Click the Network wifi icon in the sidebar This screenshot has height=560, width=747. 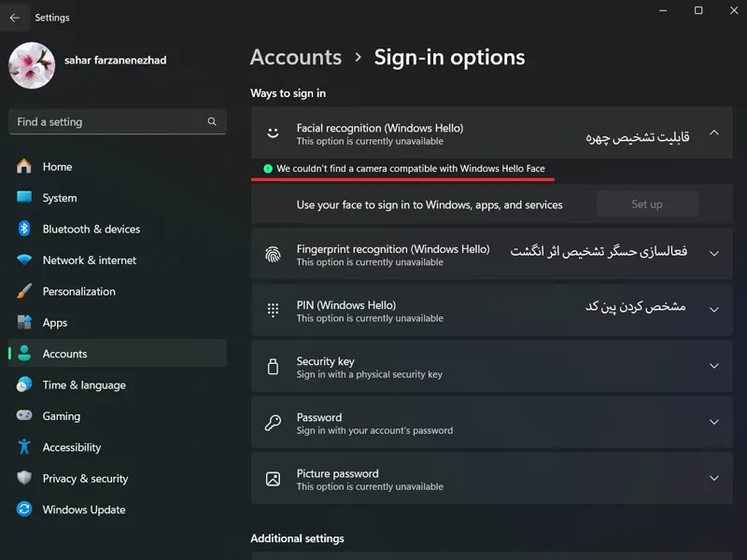[24, 259]
